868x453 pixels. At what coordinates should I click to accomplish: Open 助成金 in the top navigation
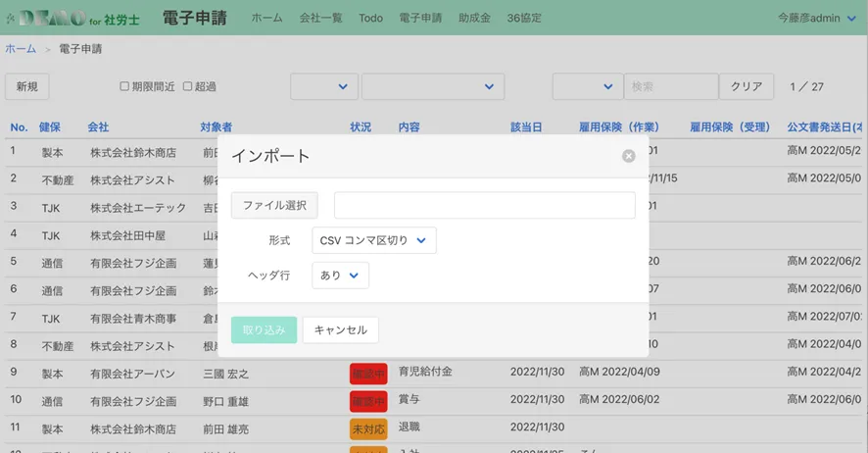[x=474, y=18]
